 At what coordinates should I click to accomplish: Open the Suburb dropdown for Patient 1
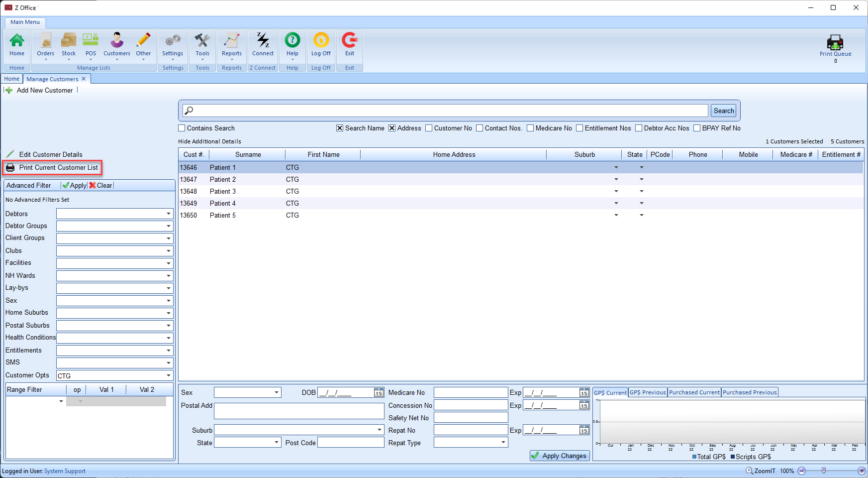tap(616, 167)
